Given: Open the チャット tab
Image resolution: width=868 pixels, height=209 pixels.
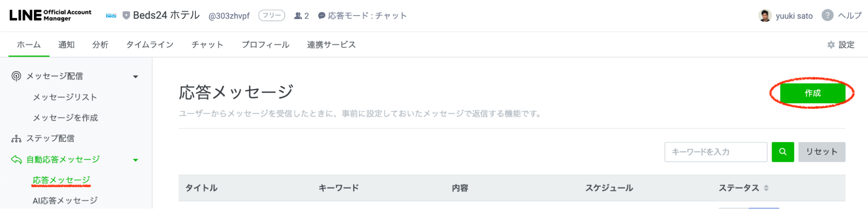Looking at the screenshot, I should (x=207, y=45).
